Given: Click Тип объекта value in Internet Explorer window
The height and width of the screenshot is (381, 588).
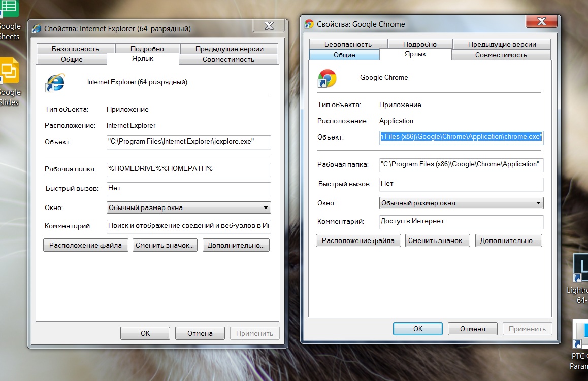Looking at the screenshot, I should coord(127,110).
